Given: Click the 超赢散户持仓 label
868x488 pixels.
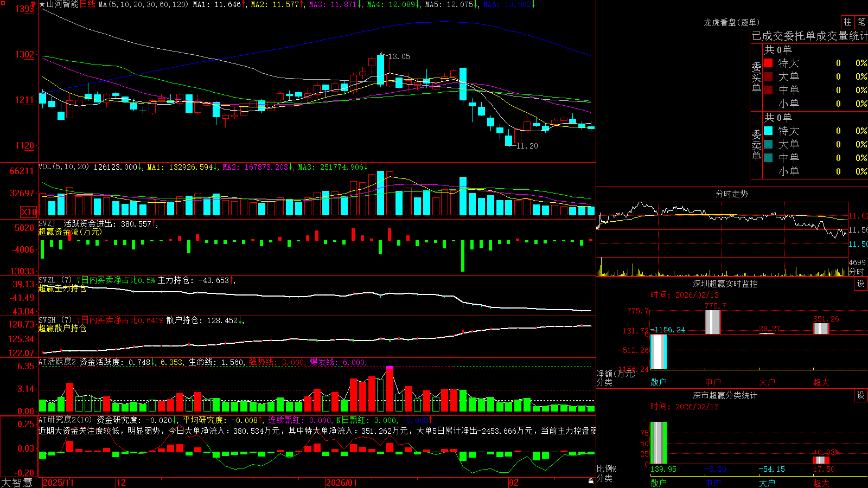Looking at the screenshot, I should pos(62,329).
